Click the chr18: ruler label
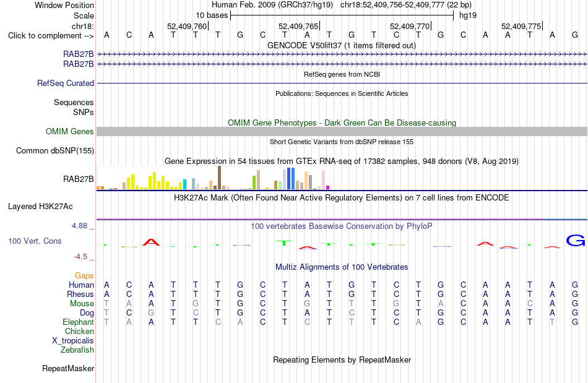588x383 pixels. [82, 26]
